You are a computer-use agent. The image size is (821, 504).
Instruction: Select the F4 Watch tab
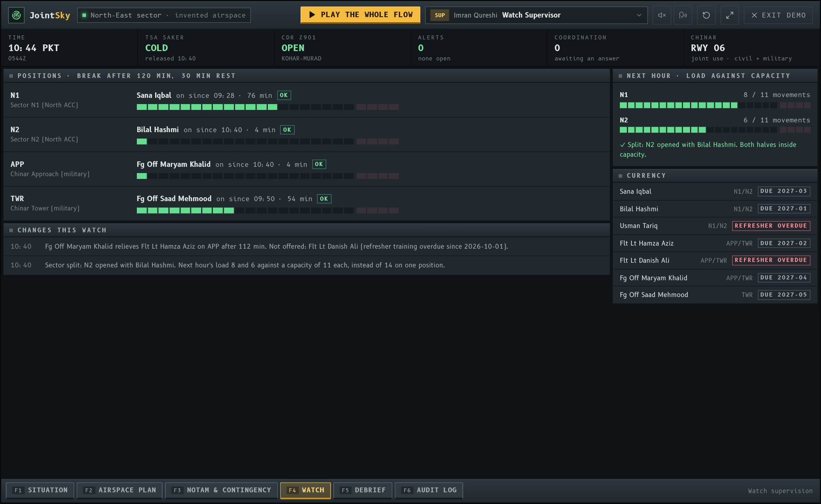[306, 490]
